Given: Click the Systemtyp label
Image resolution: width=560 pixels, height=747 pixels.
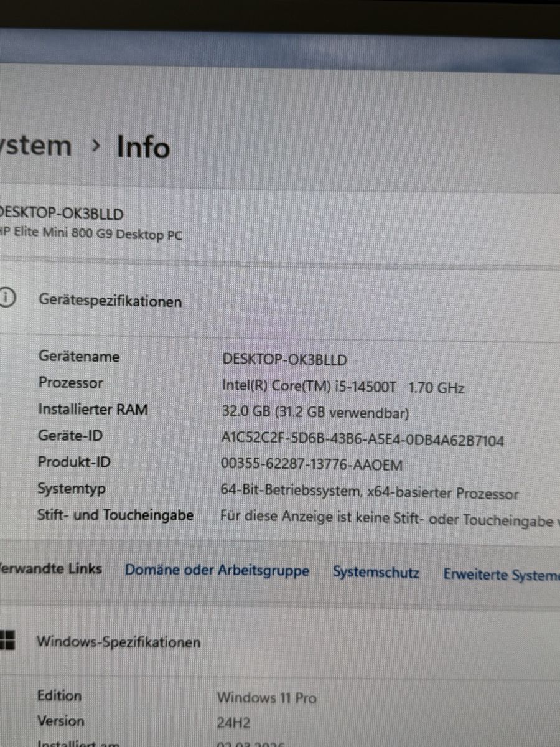Looking at the screenshot, I should (x=71, y=489).
